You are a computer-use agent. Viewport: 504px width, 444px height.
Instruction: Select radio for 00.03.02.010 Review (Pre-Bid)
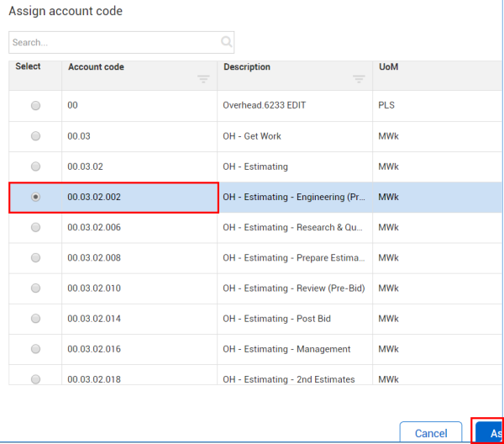35,288
